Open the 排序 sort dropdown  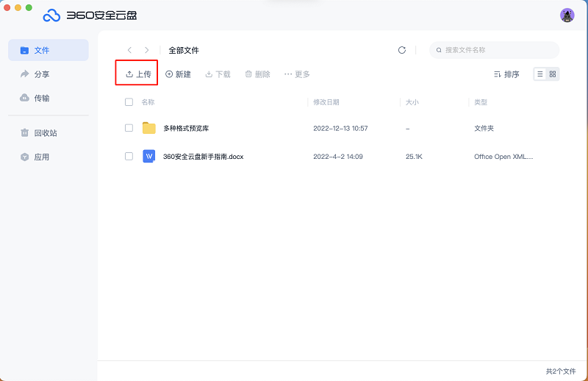coord(506,74)
